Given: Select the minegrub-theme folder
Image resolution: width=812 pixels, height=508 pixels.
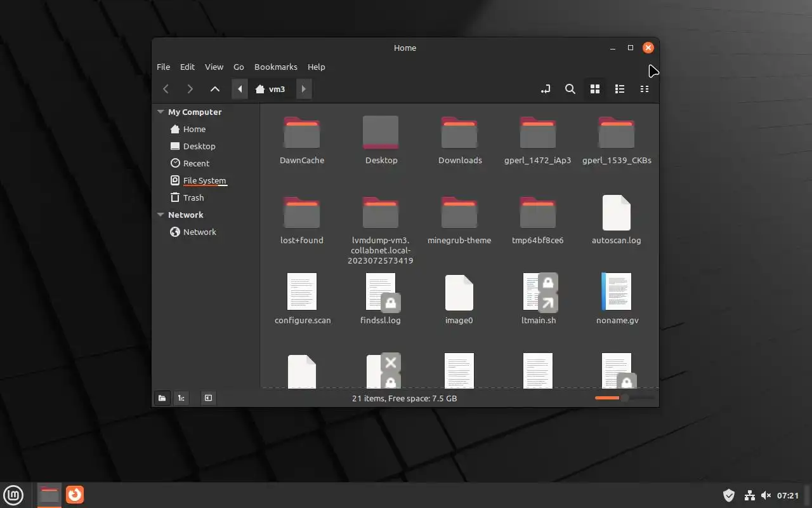Looking at the screenshot, I should 459,221.
